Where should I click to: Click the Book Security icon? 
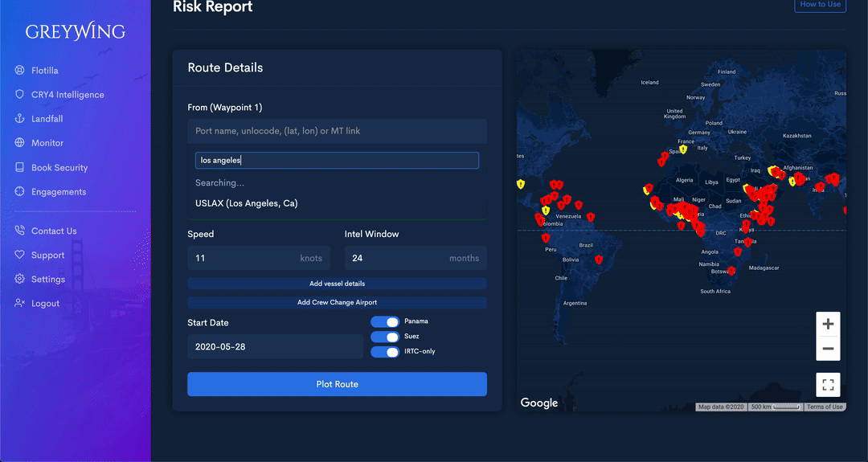(19, 168)
